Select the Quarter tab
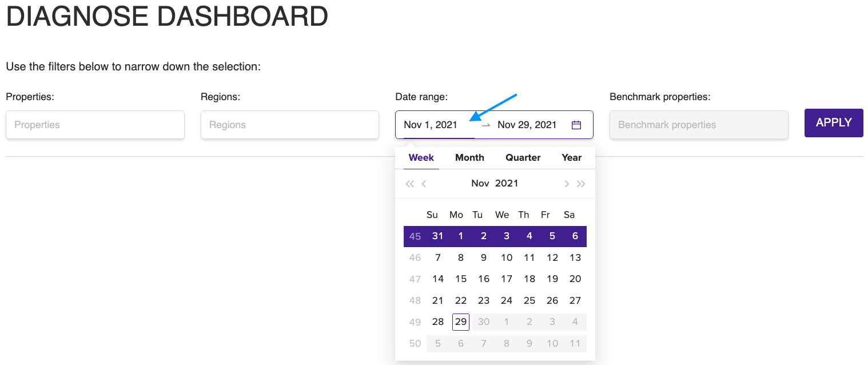868x365 pixels. (x=523, y=158)
